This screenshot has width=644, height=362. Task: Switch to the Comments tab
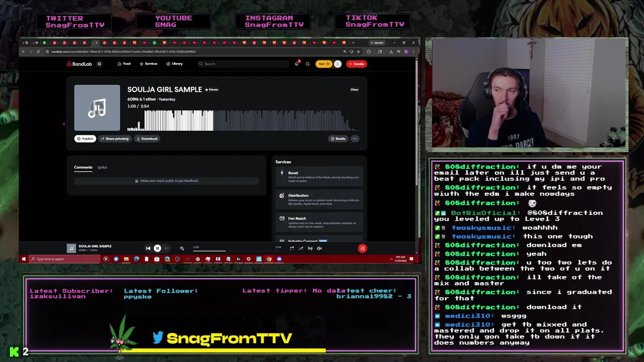tap(83, 167)
